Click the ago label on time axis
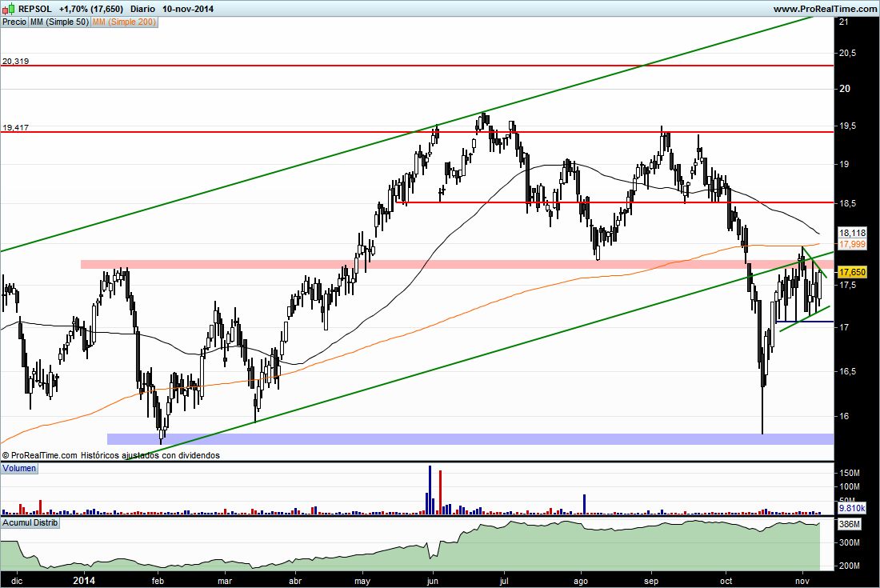 580,581
